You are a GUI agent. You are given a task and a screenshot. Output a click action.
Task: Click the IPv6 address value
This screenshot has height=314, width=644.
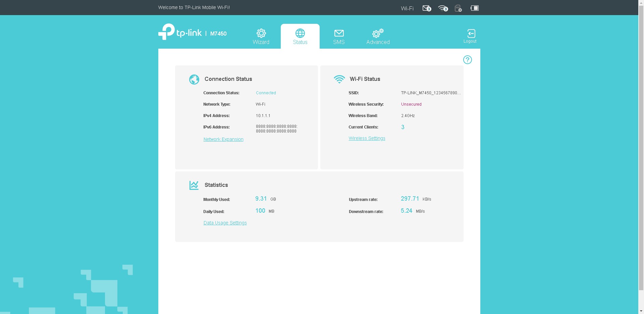coord(276,129)
